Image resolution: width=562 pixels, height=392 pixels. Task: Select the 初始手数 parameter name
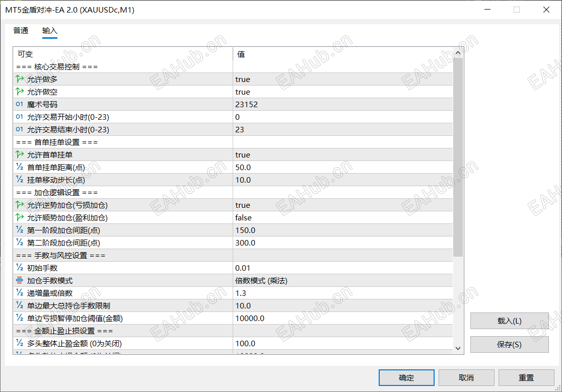[42, 268]
